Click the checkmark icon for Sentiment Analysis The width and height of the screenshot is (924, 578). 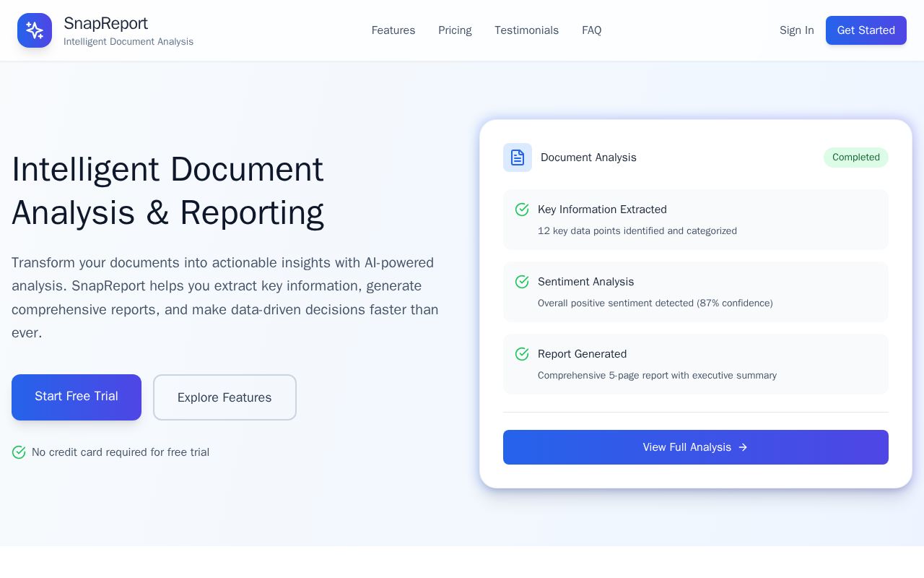click(522, 282)
